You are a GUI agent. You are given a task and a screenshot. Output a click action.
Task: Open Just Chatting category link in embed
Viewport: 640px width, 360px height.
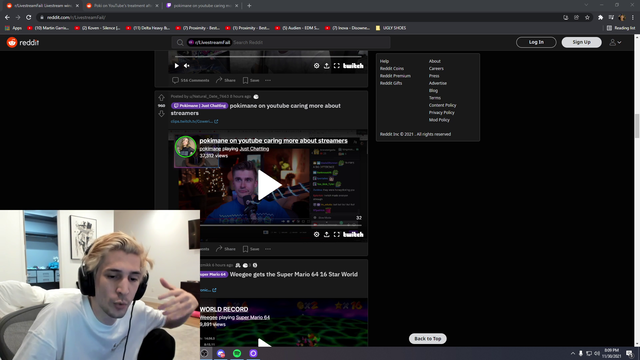click(x=254, y=149)
